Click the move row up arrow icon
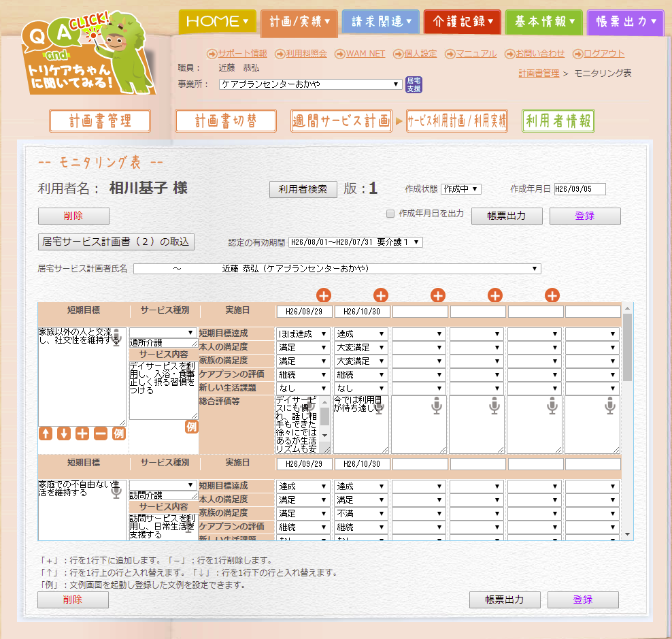The width and height of the screenshot is (672, 639). pyautogui.click(x=46, y=433)
